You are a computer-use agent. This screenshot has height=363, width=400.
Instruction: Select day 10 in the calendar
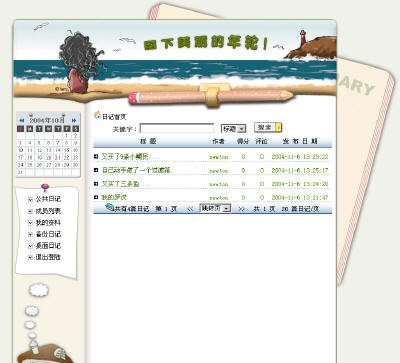tap(20, 150)
